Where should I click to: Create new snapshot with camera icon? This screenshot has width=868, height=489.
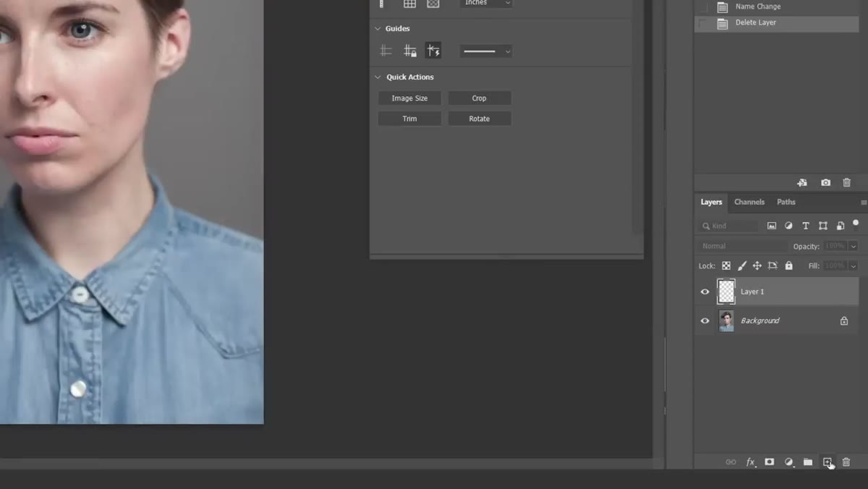[825, 183]
